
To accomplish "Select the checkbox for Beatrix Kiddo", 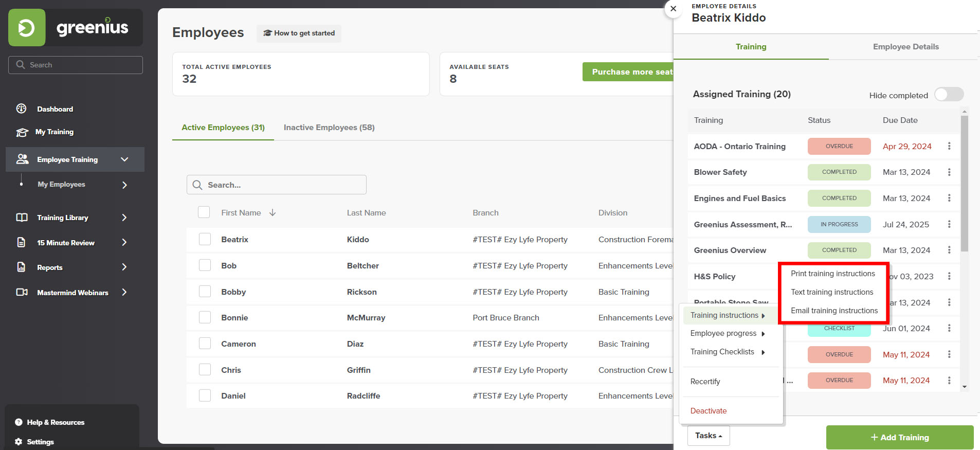I will point(205,239).
